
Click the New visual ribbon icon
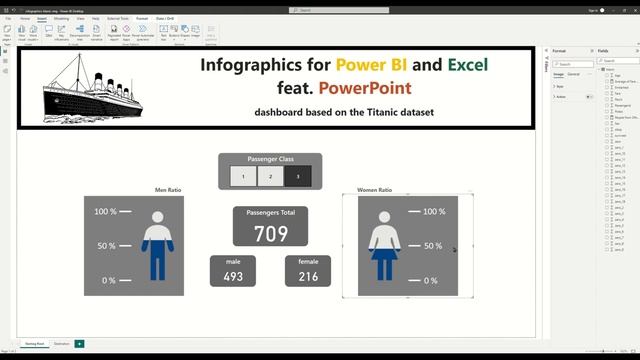(22, 32)
